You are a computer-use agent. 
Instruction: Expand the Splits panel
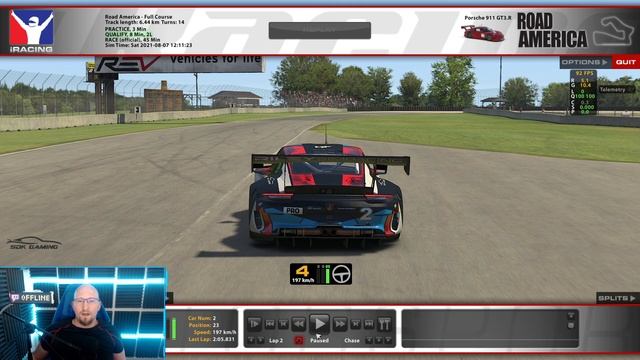tap(617, 298)
